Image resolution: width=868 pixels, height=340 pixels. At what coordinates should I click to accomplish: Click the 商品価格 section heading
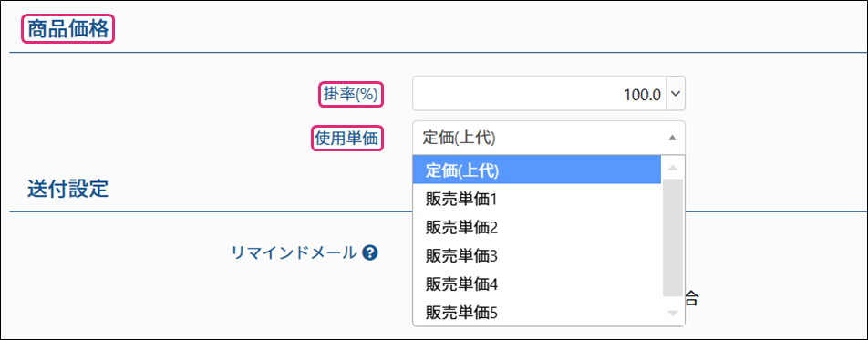click(67, 29)
